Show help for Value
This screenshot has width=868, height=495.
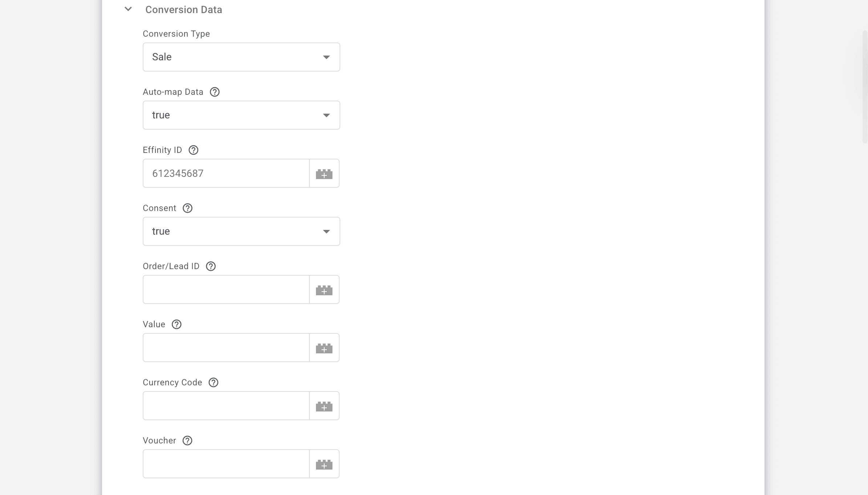pos(177,324)
